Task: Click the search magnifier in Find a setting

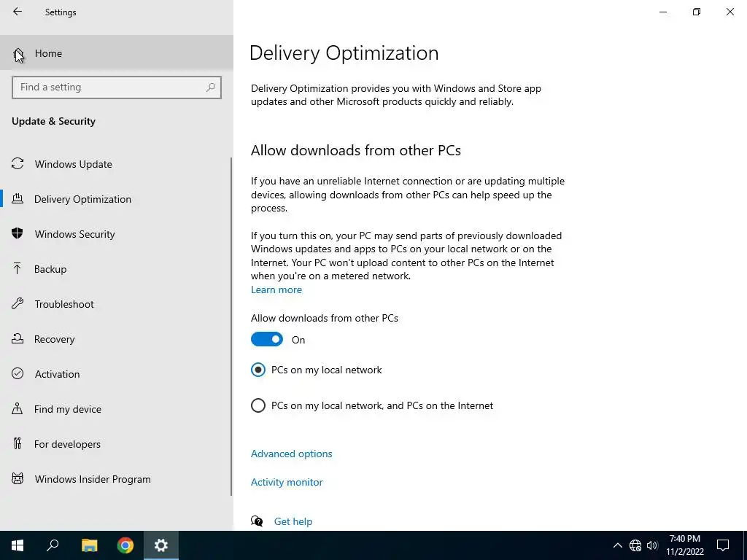Action: 211,87
